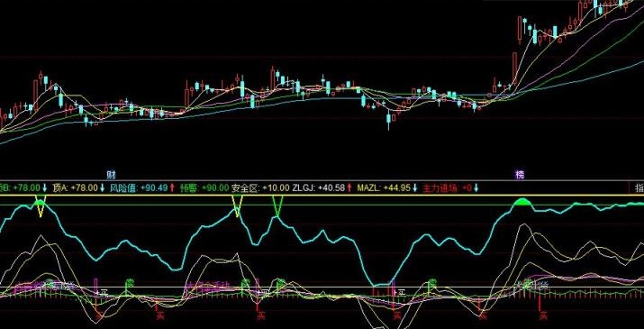The width and height of the screenshot is (644, 329).
Task: Select the 预警 +90.00 indicator value
Action: pyautogui.click(x=204, y=188)
